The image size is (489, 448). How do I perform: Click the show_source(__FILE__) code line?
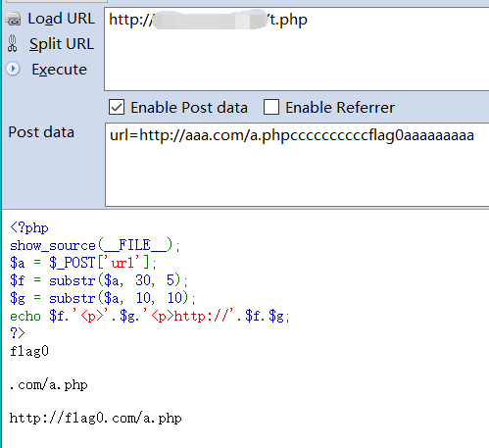[95, 245]
